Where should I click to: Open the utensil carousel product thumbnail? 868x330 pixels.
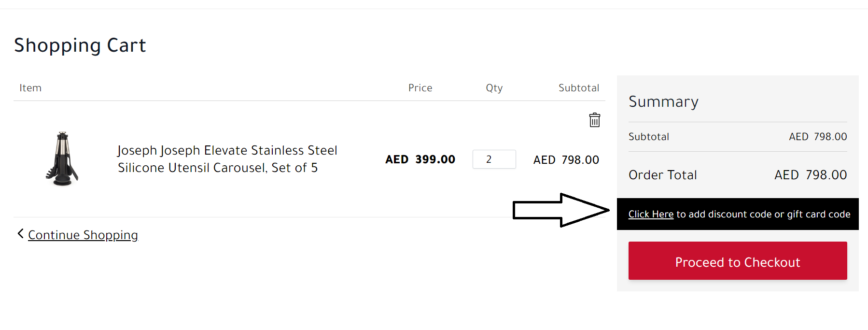click(62, 159)
